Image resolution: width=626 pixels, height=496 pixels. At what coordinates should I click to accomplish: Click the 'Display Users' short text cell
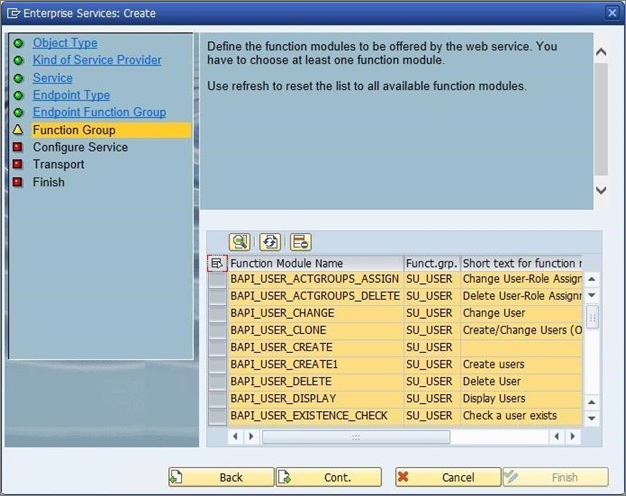coord(521,399)
